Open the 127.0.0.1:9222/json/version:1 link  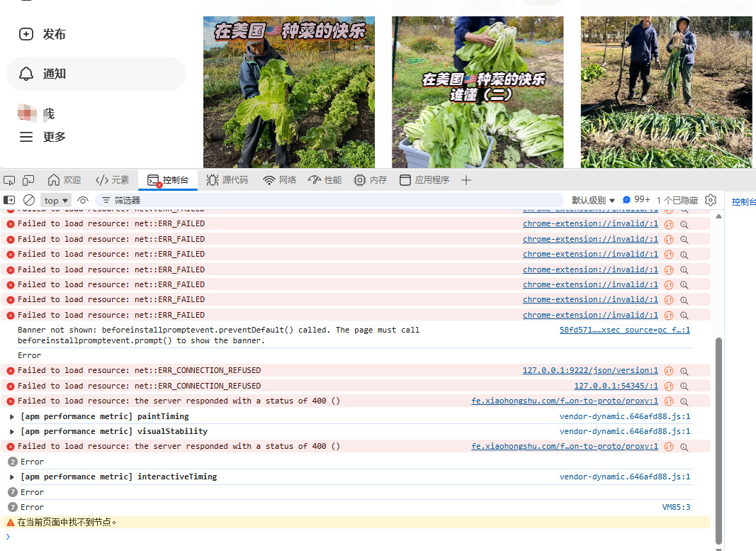tap(589, 370)
